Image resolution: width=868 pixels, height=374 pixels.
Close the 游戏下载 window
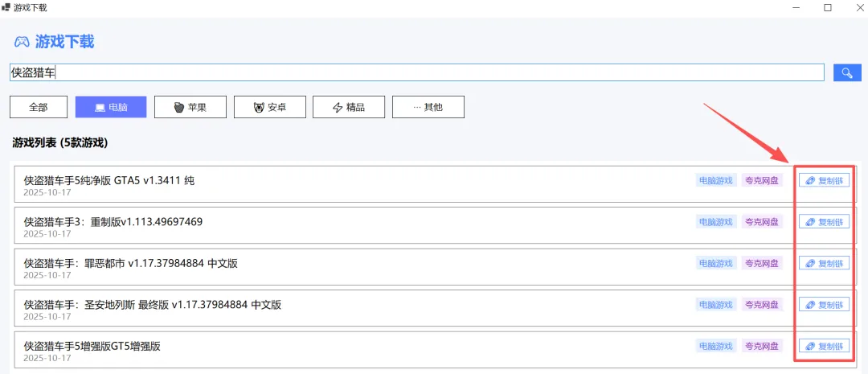pyautogui.click(x=860, y=8)
